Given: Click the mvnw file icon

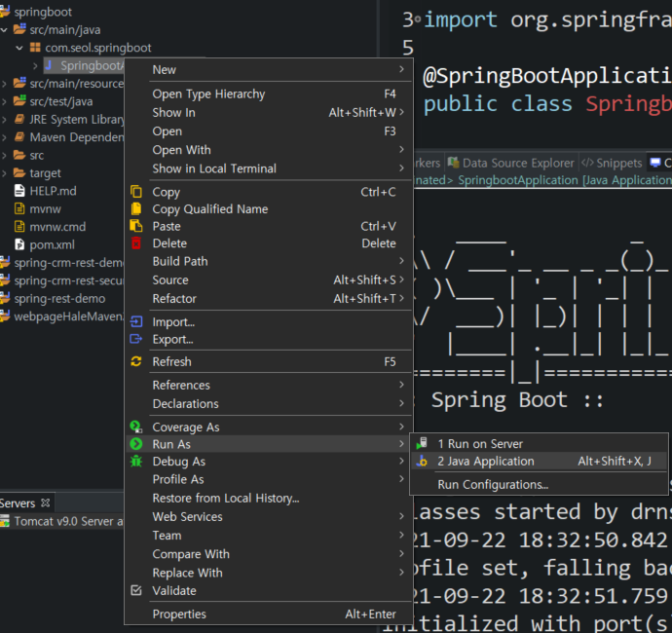Looking at the screenshot, I should [x=19, y=208].
